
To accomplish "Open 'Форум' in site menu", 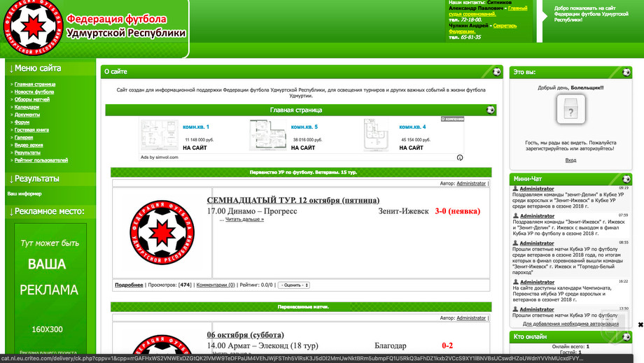I will [22, 122].
